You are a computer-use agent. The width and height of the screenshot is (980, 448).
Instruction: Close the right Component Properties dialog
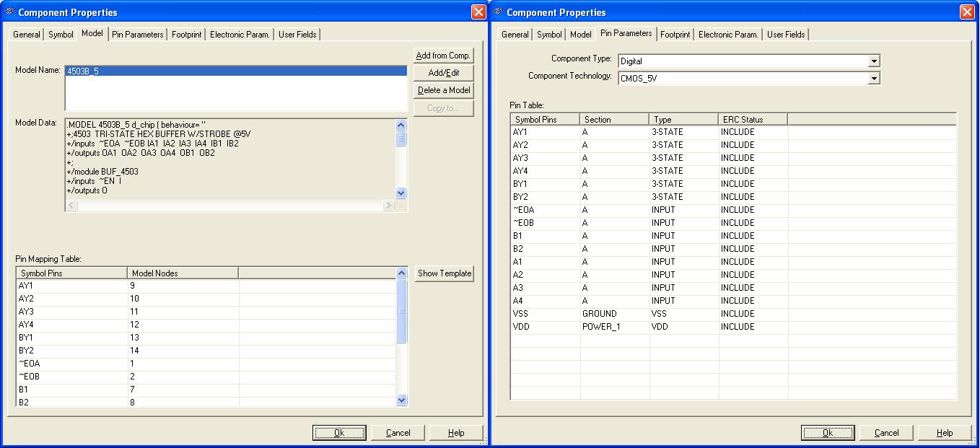[967, 12]
